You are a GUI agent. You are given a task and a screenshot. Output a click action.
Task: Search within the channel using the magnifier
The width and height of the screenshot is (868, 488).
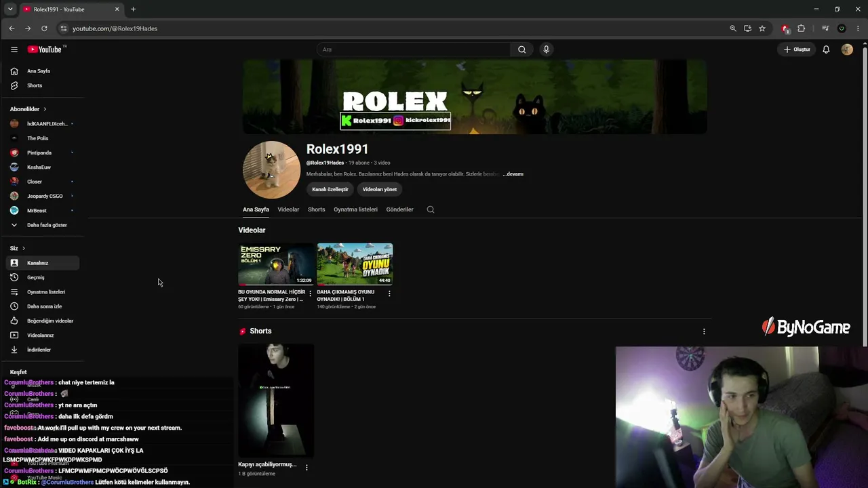click(431, 209)
